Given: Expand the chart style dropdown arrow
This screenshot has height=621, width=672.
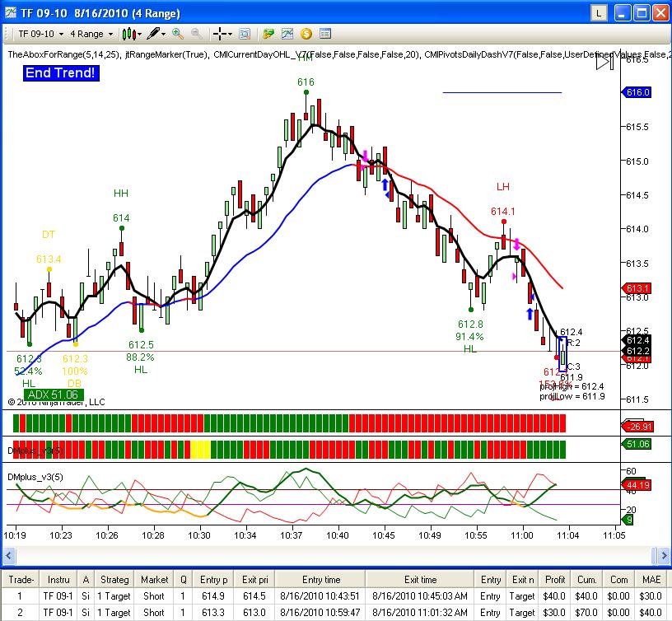Looking at the screenshot, I should pyautogui.click(x=140, y=35).
